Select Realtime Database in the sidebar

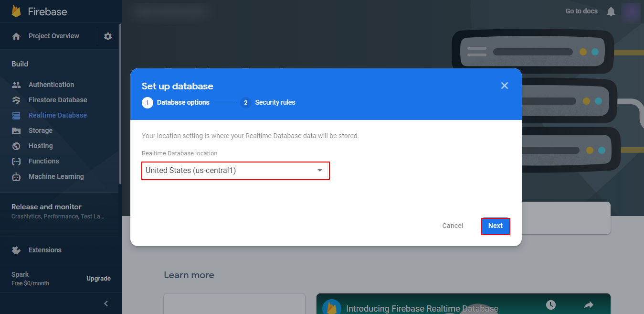point(58,115)
